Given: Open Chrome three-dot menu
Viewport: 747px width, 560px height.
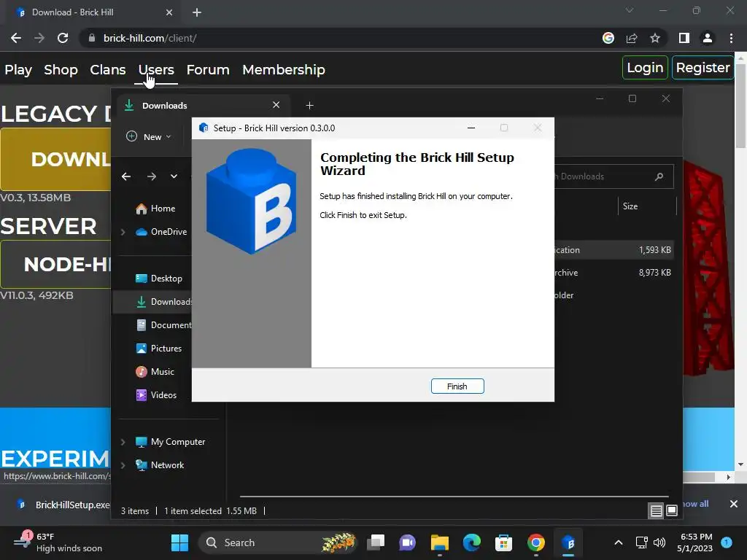Looking at the screenshot, I should tap(731, 38).
